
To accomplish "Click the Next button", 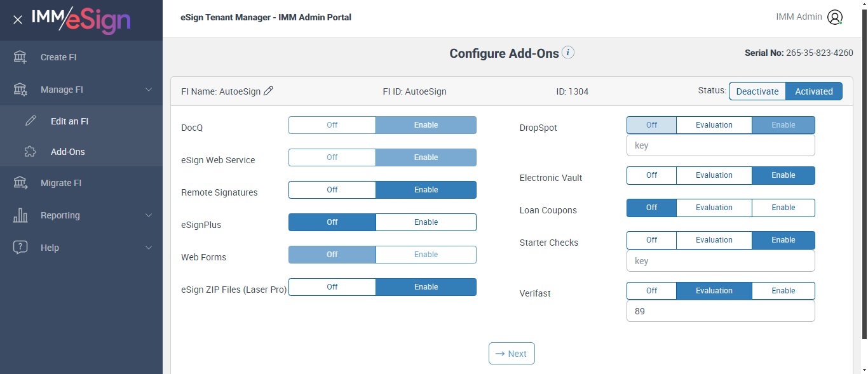I will (512, 354).
